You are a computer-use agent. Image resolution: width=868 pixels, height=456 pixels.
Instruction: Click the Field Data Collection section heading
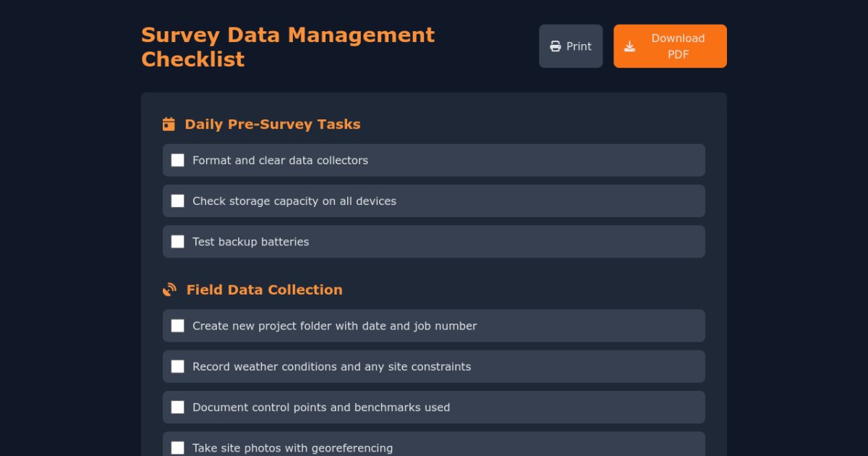(x=264, y=290)
